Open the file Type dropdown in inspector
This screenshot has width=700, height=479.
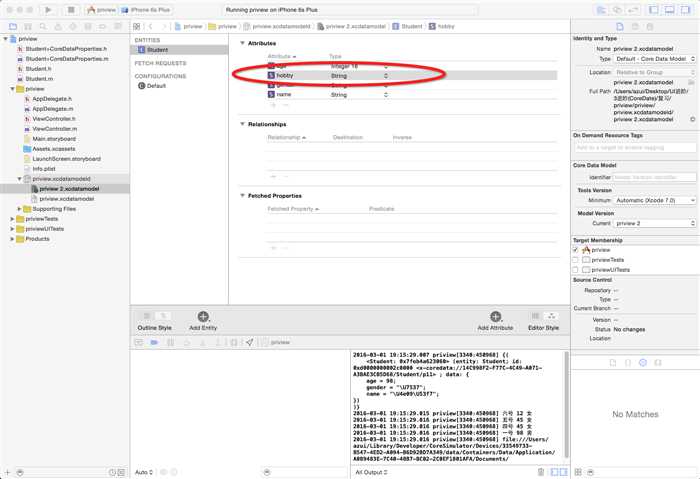[x=654, y=59]
